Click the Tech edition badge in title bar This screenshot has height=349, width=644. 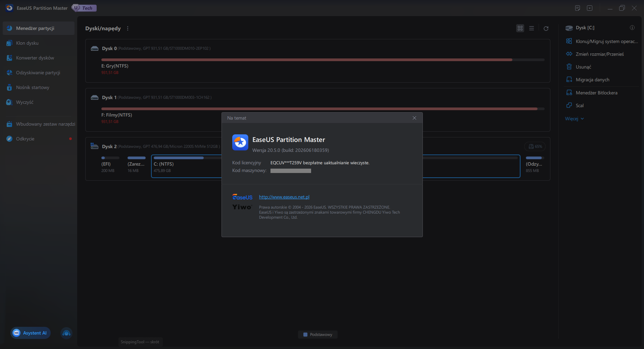coord(84,8)
